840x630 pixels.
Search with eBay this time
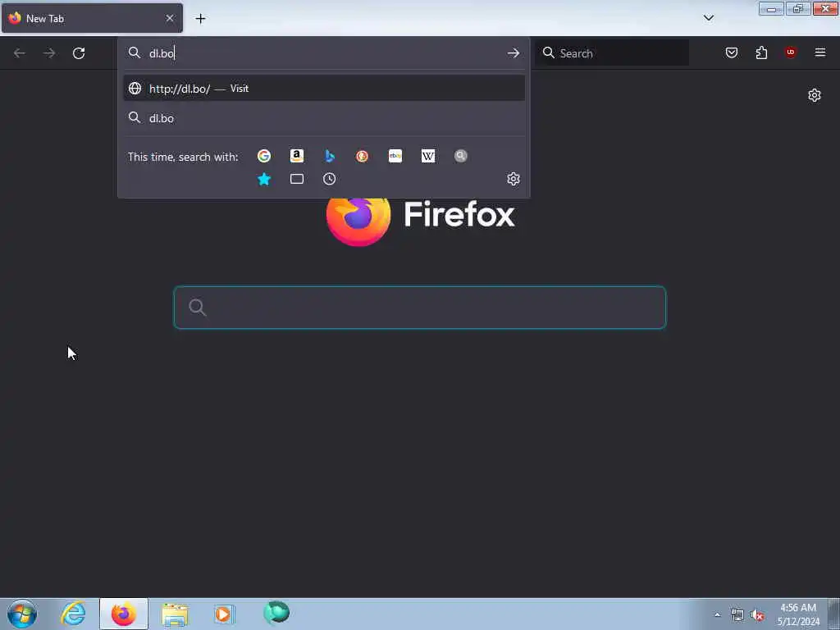click(x=395, y=156)
